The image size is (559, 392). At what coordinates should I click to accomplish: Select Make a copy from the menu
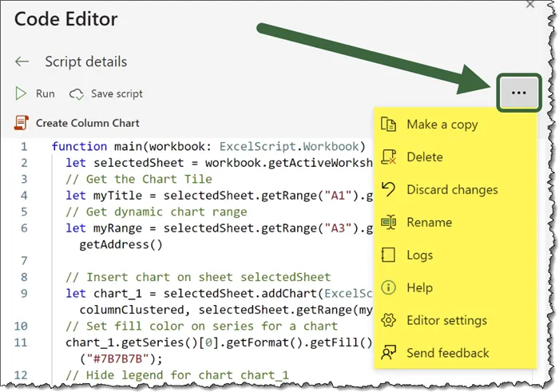point(442,125)
